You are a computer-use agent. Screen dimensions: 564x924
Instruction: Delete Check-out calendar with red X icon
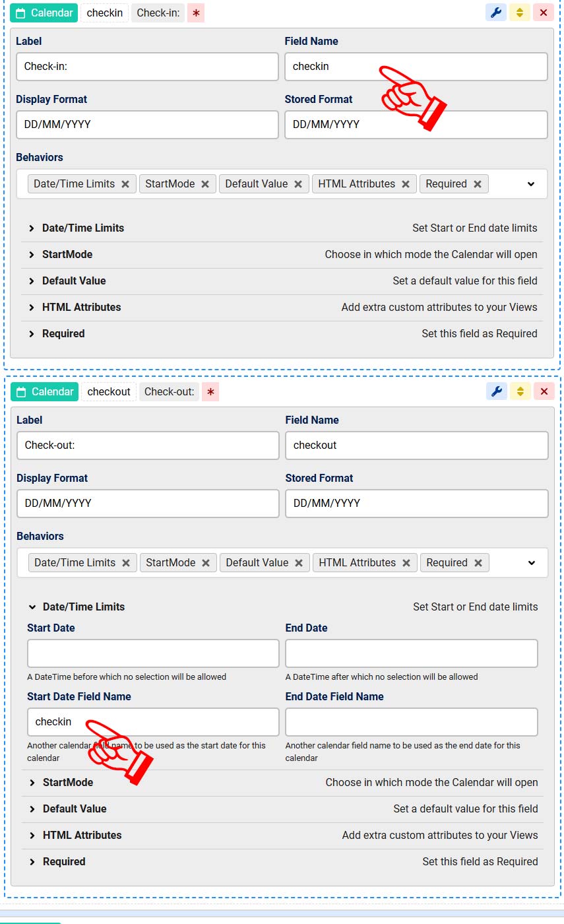coord(544,391)
